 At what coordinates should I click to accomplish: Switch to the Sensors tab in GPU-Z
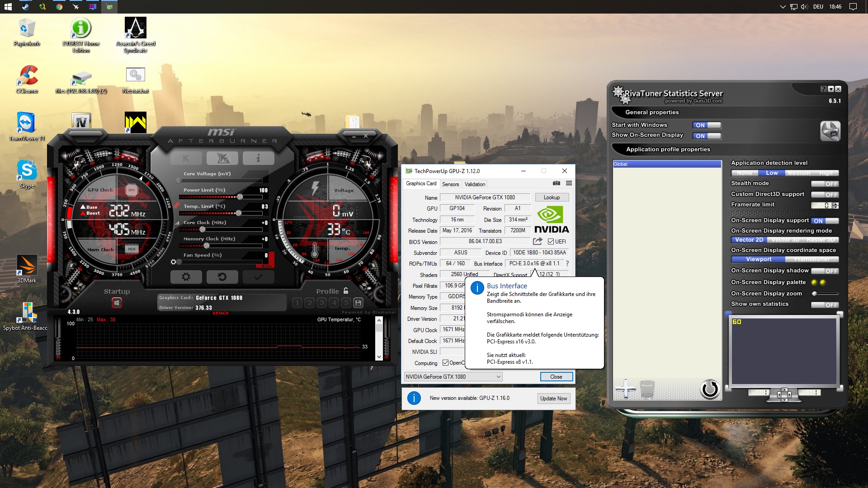(450, 184)
